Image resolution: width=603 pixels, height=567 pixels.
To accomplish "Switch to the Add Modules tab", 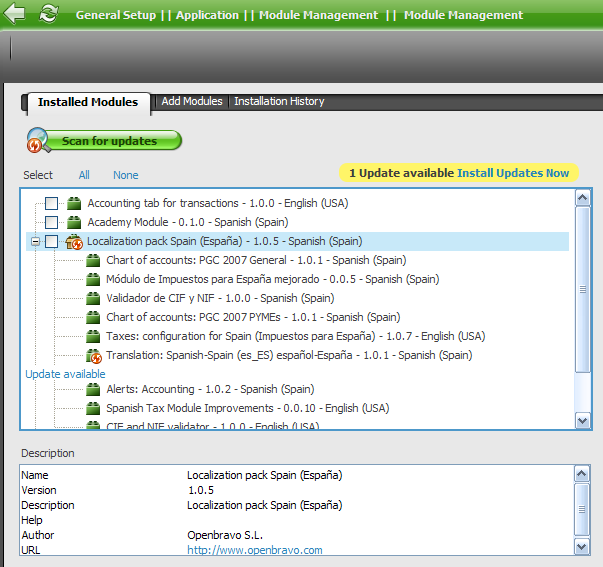I will tap(191, 101).
